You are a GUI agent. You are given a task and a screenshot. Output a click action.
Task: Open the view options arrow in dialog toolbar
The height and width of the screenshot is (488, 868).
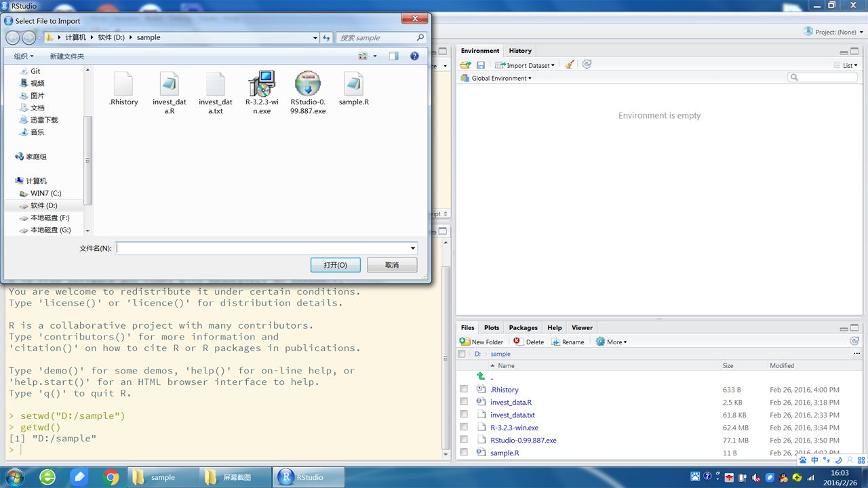375,56
